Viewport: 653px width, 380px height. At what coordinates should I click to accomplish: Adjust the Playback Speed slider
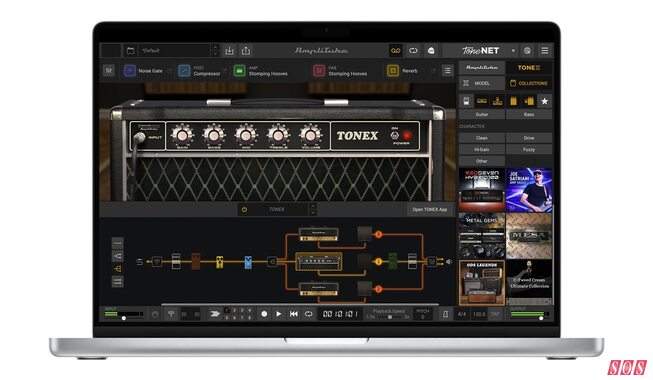389,317
